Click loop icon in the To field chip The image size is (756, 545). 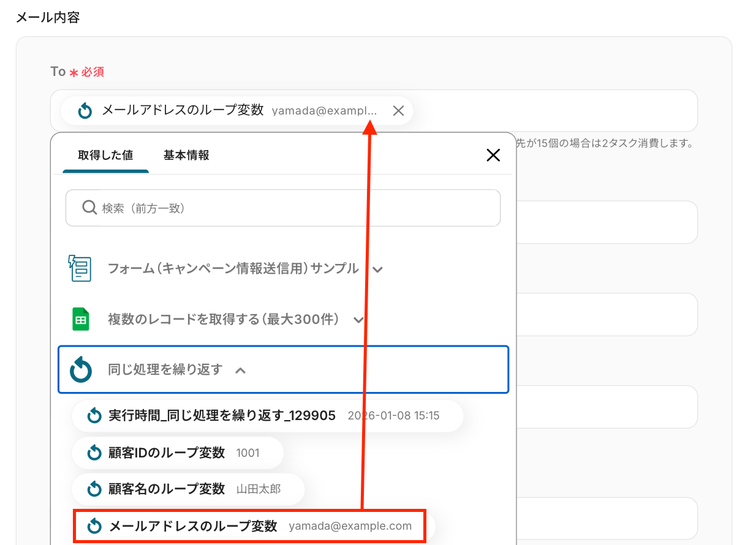[x=85, y=111]
